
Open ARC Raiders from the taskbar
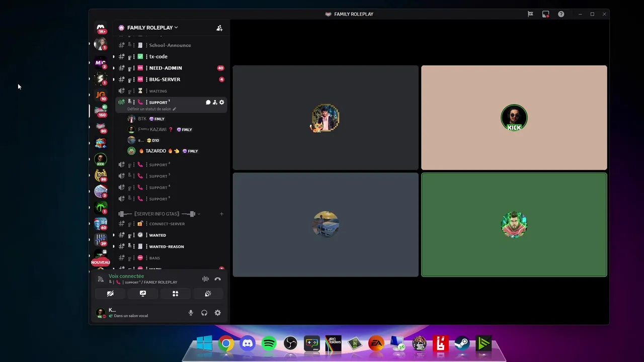pyautogui.click(x=333, y=344)
